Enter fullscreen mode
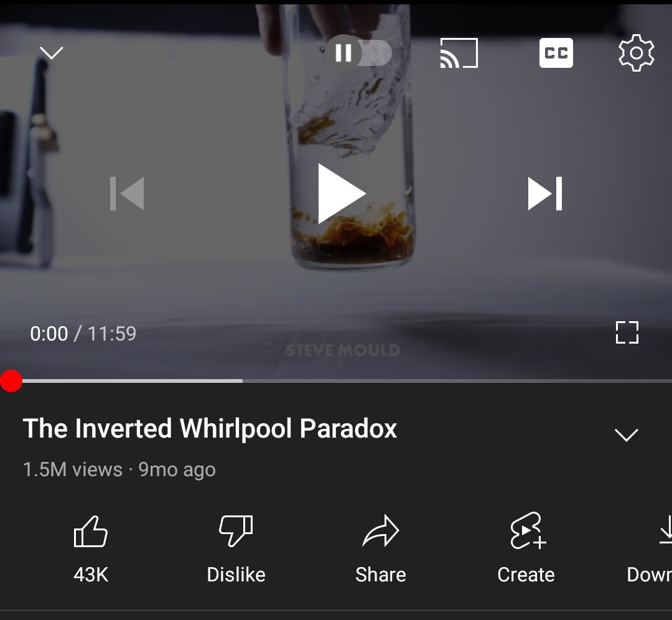672x620 pixels. point(627,332)
